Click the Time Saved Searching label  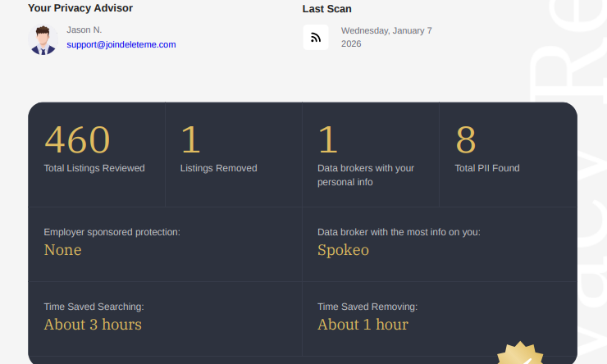pos(94,307)
